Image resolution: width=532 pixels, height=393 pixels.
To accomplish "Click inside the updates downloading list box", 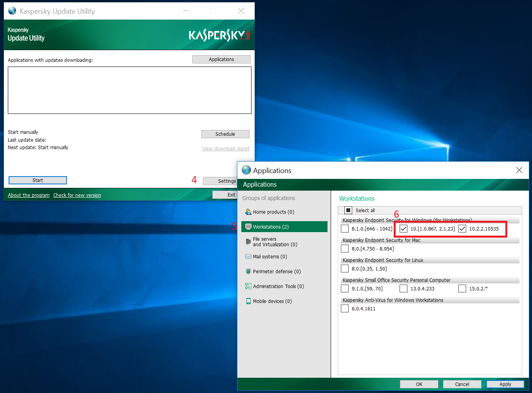I will coord(130,90).
